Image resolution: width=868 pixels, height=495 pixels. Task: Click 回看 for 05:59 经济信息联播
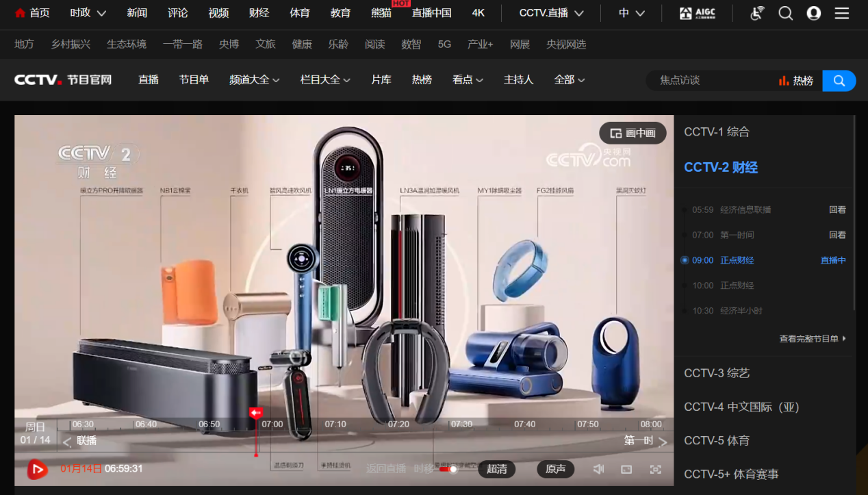[838, 210]
